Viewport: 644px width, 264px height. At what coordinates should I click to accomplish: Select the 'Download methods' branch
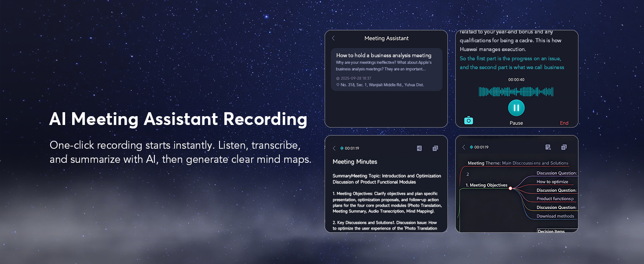(555, 216)
